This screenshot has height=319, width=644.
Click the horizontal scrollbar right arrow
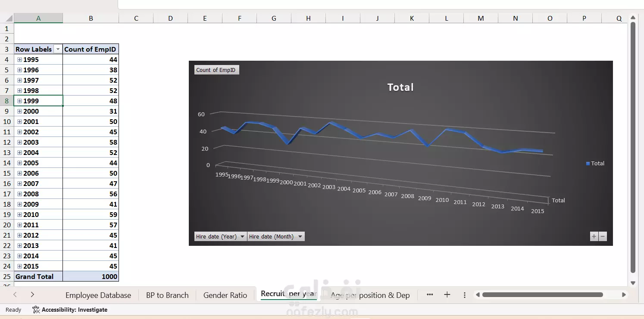(x=624, y=295)
